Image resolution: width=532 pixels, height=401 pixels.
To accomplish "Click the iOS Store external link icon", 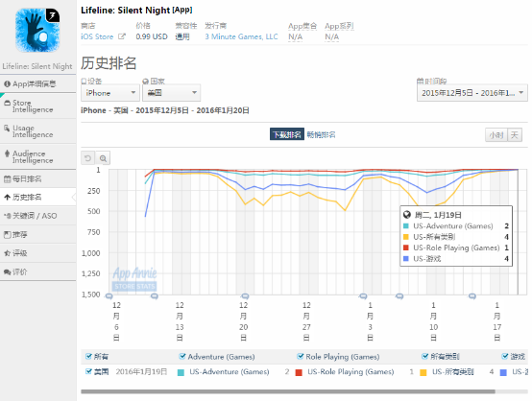I will click(x=121, y=36).
